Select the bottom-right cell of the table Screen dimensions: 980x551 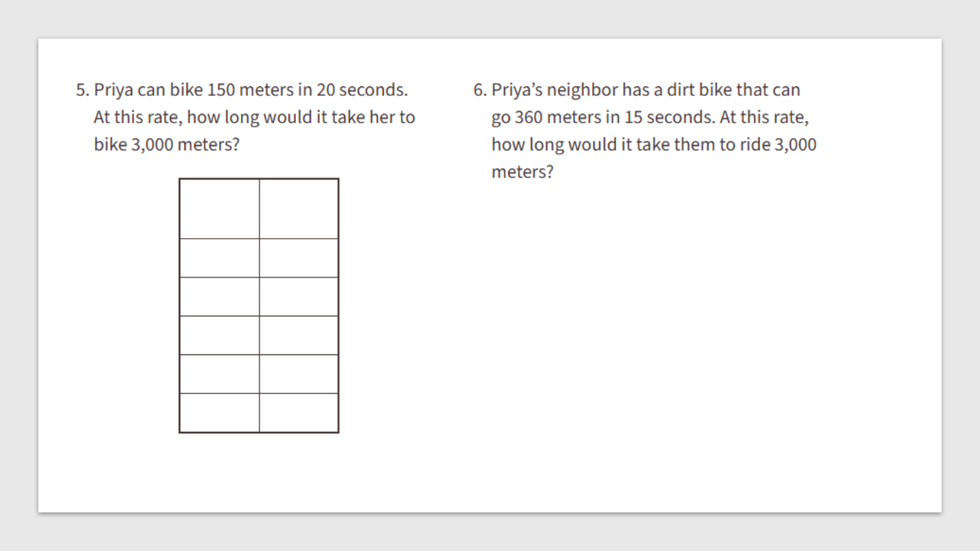[x=299, y=413]
